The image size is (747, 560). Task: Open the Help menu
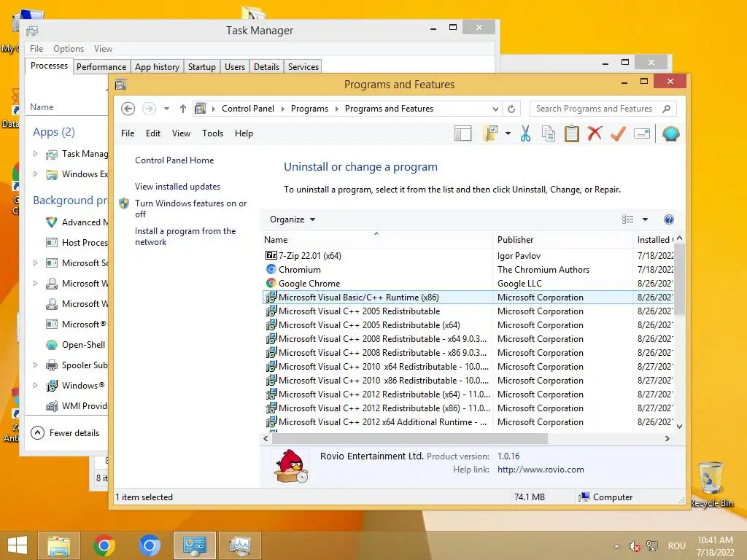coord(244,133)
